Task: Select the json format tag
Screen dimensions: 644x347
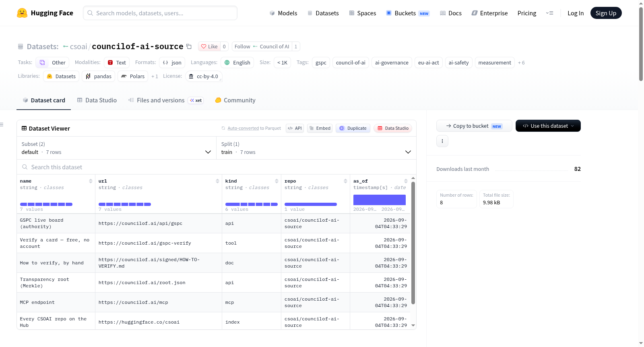Action: 172,62
